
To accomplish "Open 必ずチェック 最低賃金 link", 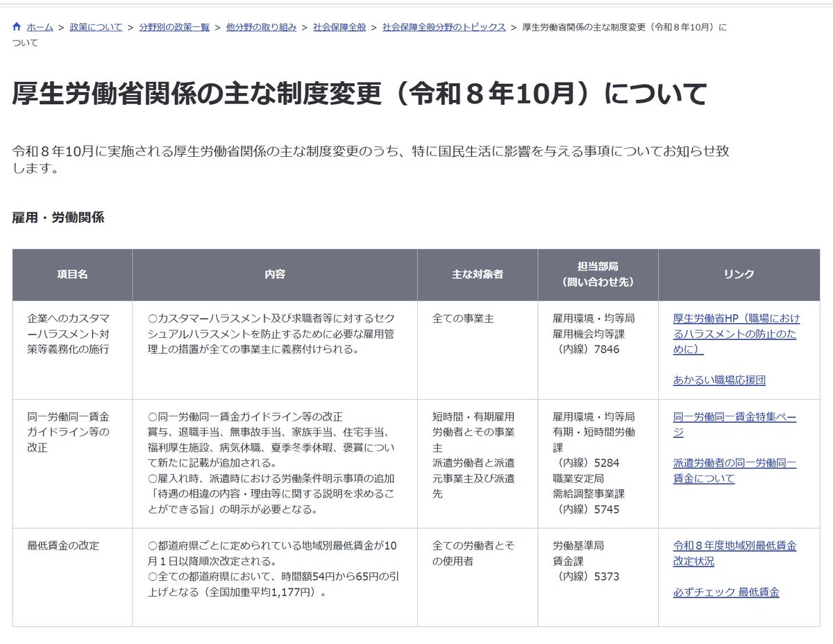I will coord(726,593).
